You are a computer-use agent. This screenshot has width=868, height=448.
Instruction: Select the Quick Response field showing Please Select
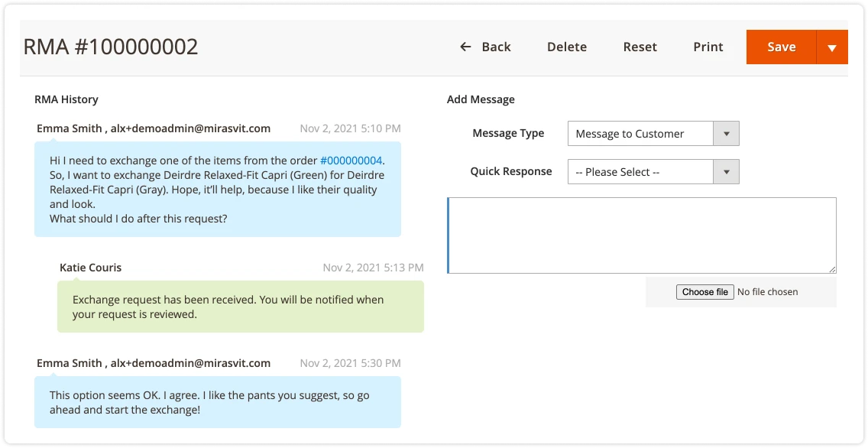pyautogui.click(x=640, y=171)
